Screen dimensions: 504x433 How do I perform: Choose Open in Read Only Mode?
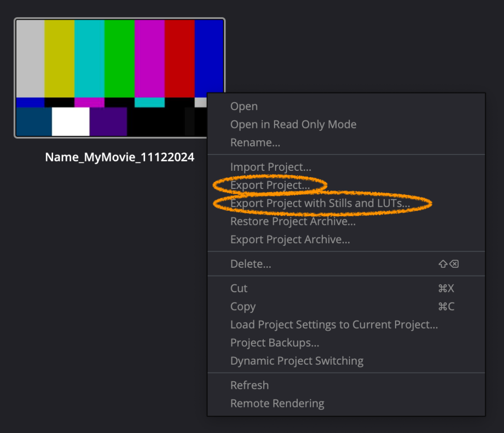pyautogui.click(x=293, y=124)
